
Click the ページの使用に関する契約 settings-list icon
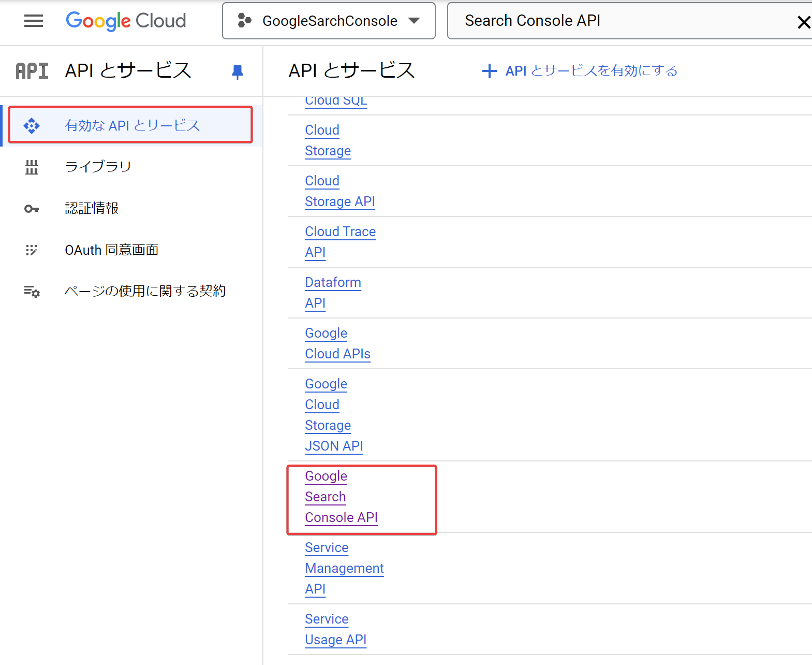(32, 292)
